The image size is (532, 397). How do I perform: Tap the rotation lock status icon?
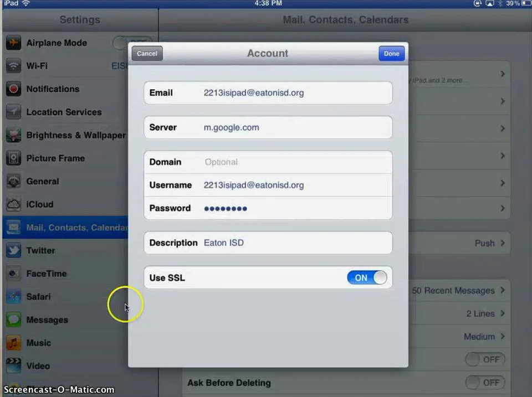pos(477,3)
